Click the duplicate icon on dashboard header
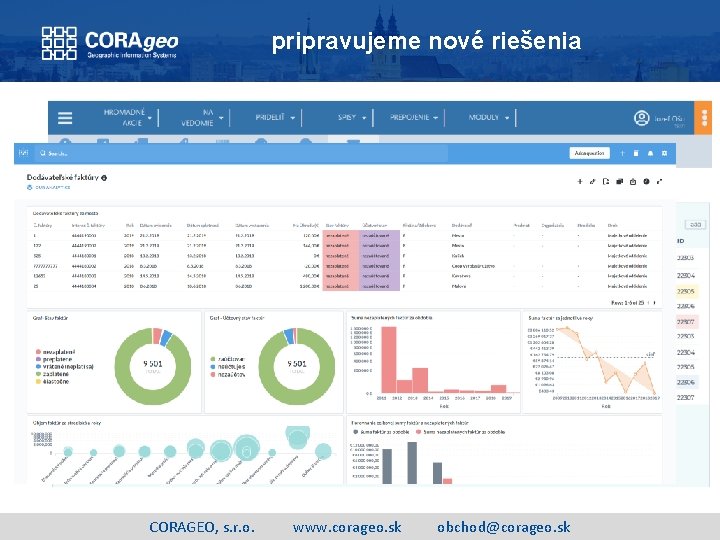 619,181
